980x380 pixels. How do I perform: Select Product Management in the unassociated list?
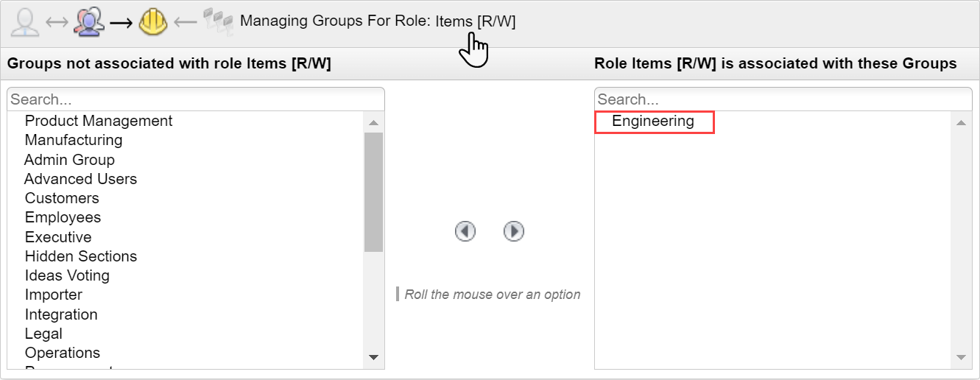pyautogui.click(x=99, y=121)
